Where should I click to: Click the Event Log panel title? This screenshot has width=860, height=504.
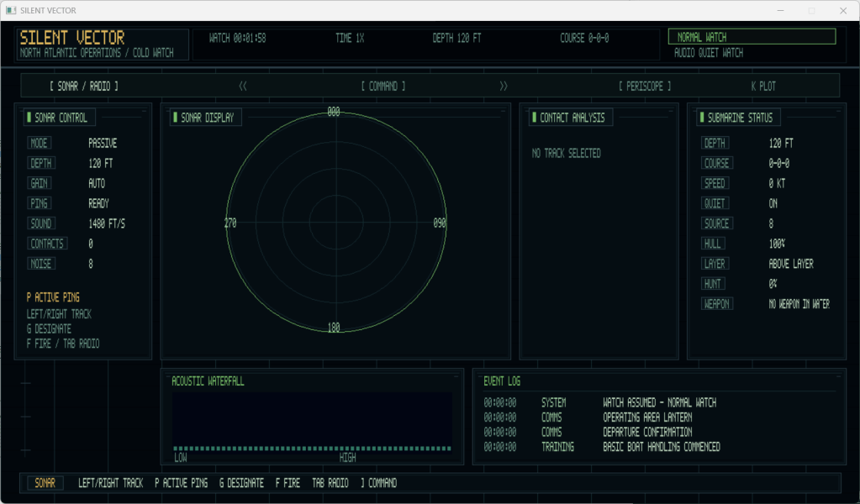(x=502, y=381)
